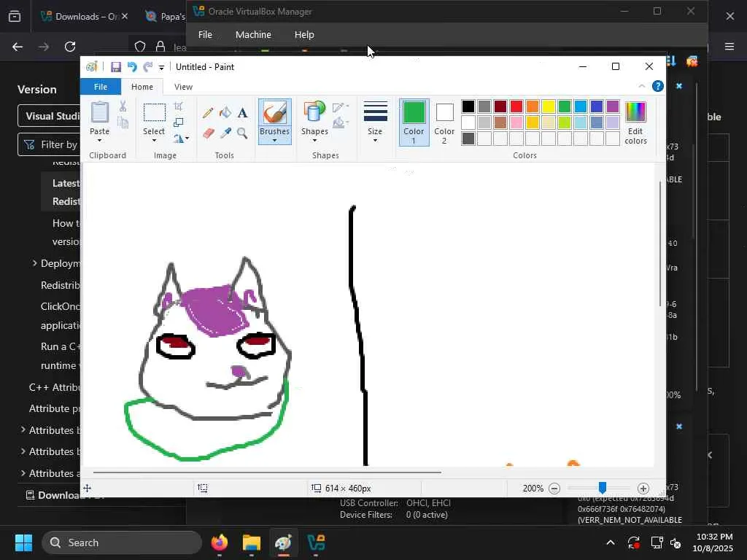Show hidden system tray icons
The image size is (747, 560).
pyautogui.click(x=611, y=542)
